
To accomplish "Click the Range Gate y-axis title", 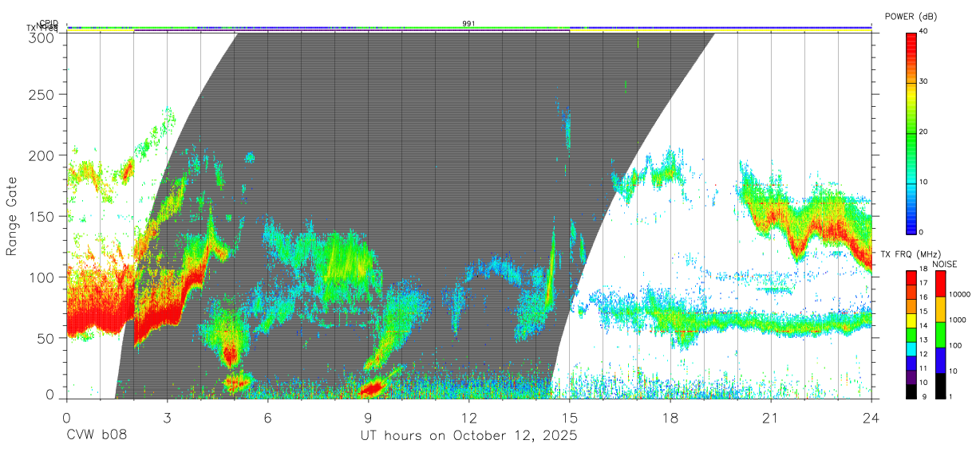I will (x=12, y=217).
